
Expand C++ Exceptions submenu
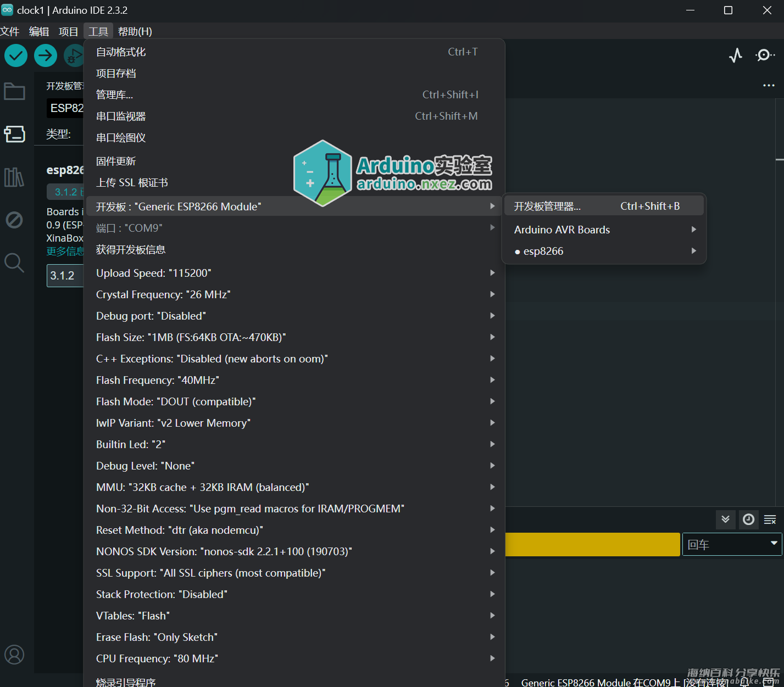(x=294, y=359)
